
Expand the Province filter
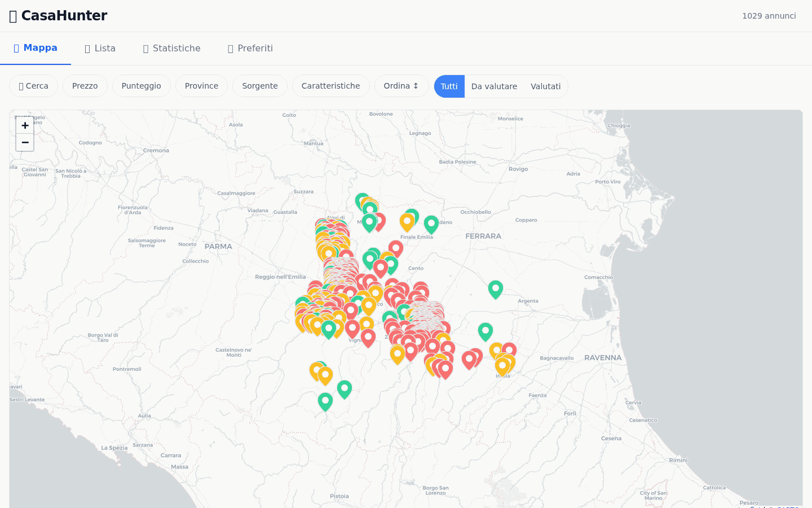[x=201, y=86]
